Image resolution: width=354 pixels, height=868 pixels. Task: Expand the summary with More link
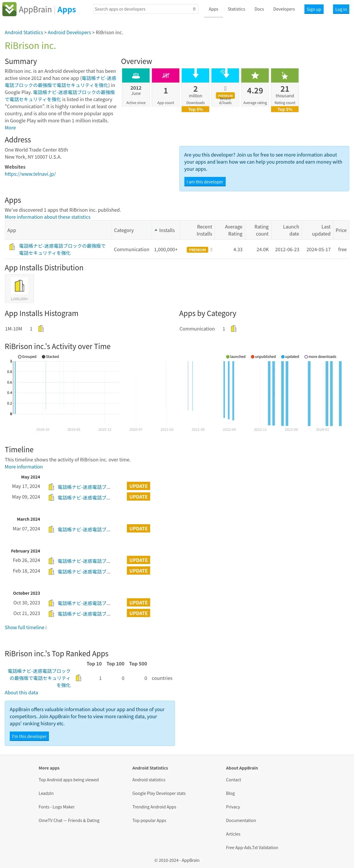10,128
